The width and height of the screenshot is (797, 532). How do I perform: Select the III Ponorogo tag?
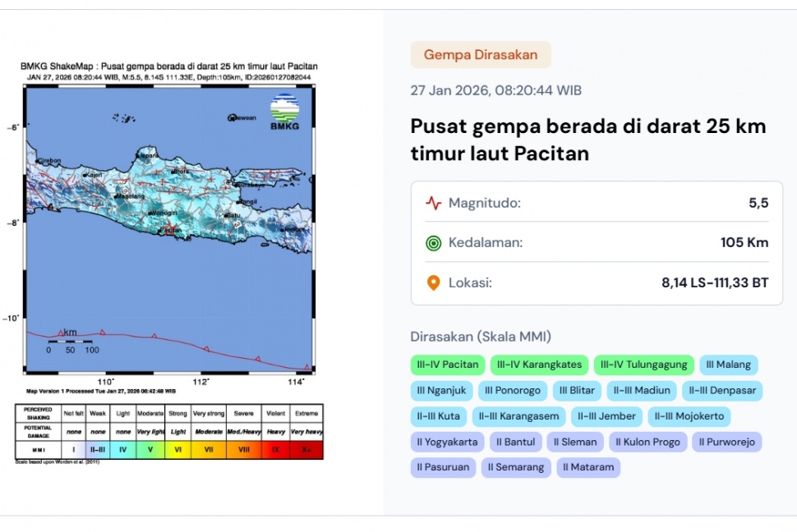pyautogui.click(x=513, y=390)
